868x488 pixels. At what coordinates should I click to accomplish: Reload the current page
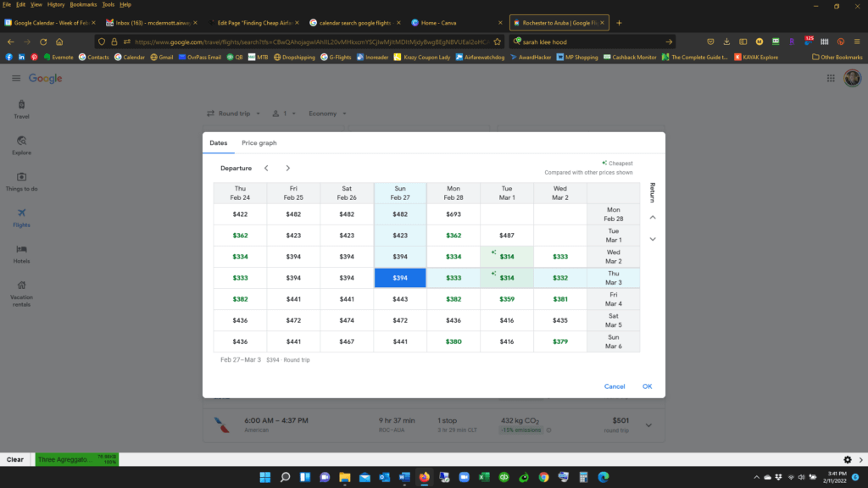coord(43,42)
